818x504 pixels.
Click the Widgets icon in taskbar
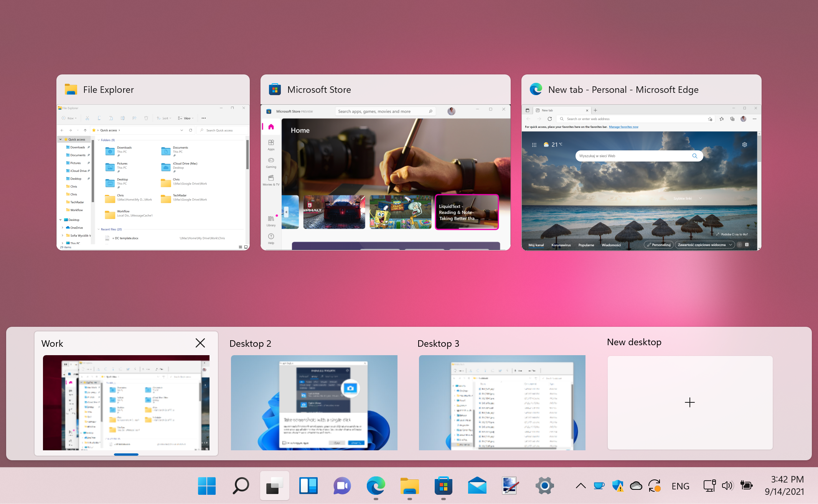308,486
